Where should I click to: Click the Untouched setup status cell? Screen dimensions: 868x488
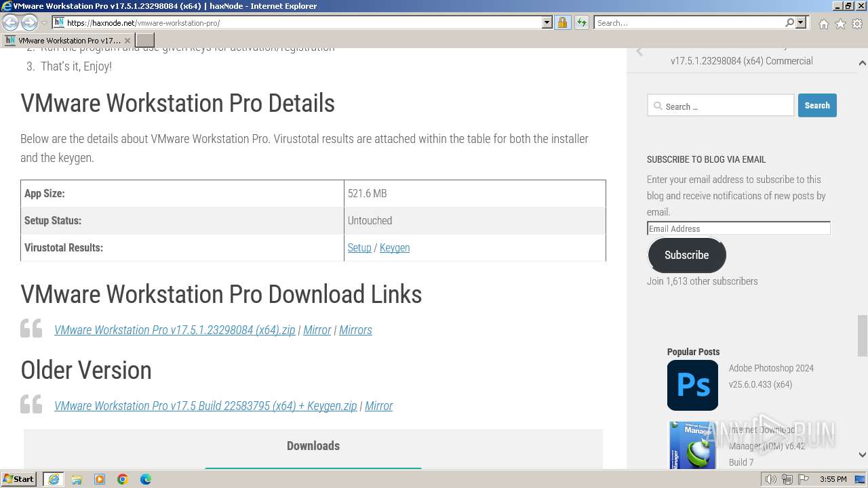[x=475, y=220]
